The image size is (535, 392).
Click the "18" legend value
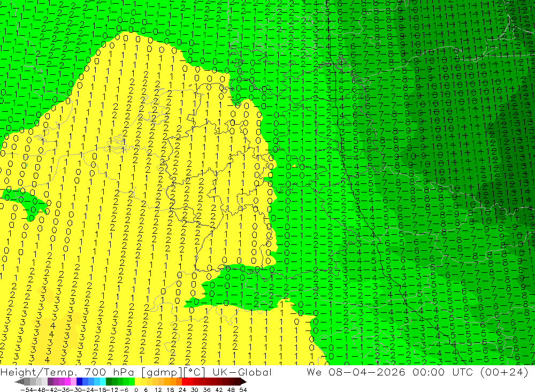click(170, 390)
